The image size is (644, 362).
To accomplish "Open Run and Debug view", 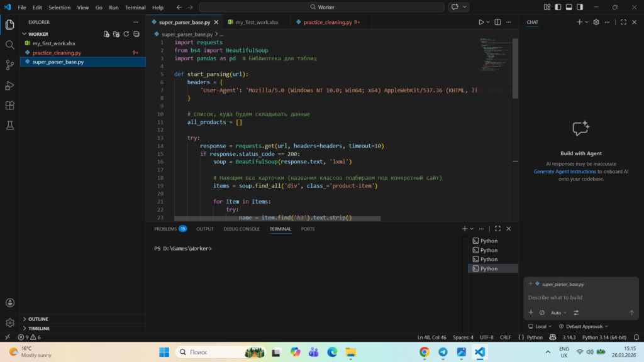I will click(10, 85).
